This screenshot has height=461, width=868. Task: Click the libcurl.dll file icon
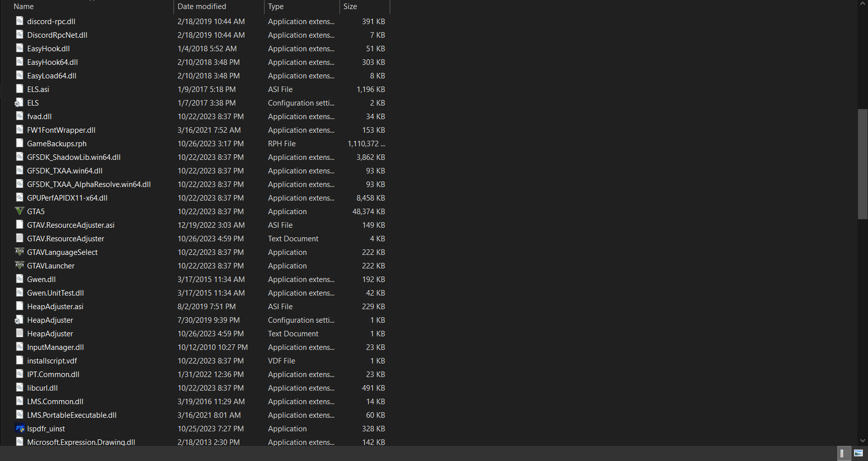pyautogui.click(x=20, y=388)
